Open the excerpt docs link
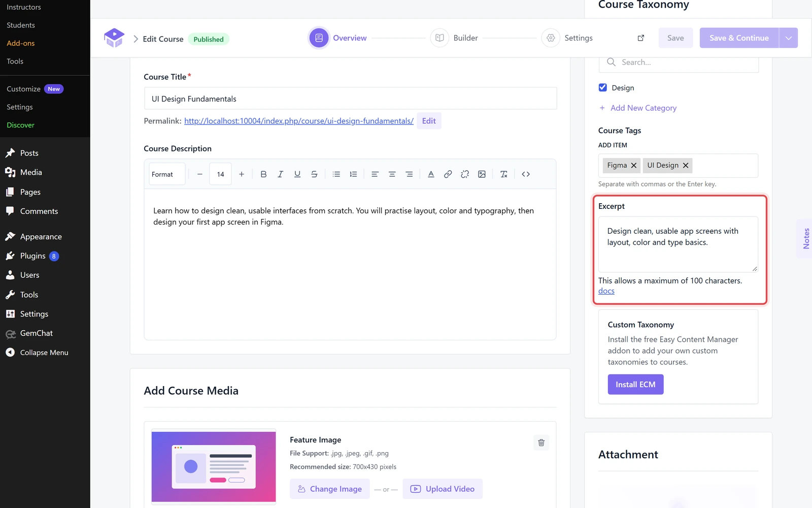Image resolution: width=812 pixels, height=508 pixels. (606, 291)
